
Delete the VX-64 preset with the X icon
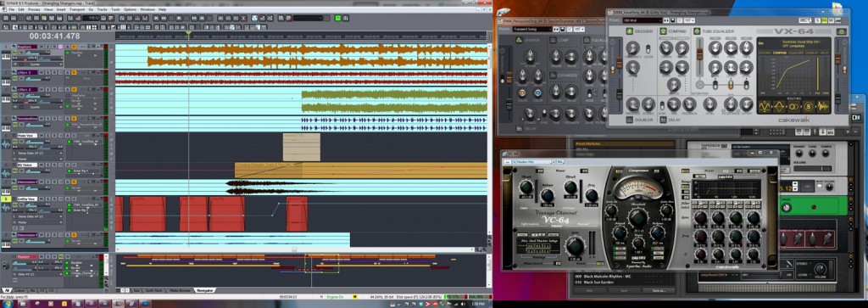pyautogui.click(x=679, y=20)
